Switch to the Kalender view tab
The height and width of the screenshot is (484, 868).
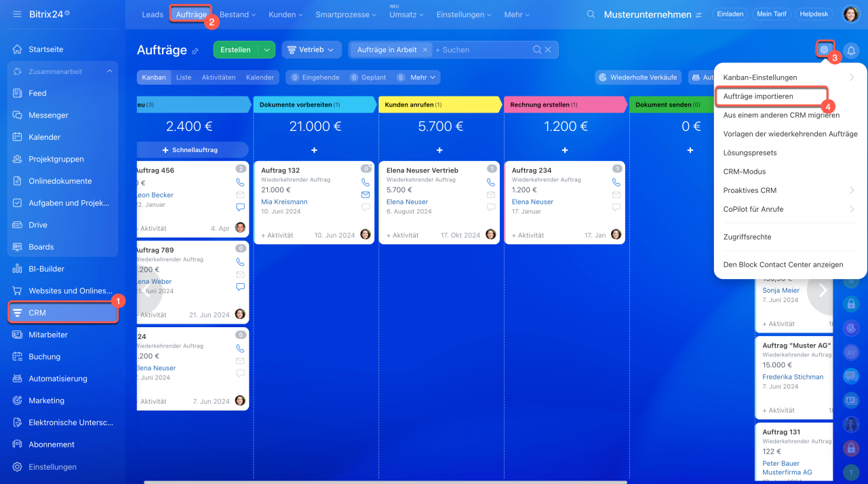(260, 77)
